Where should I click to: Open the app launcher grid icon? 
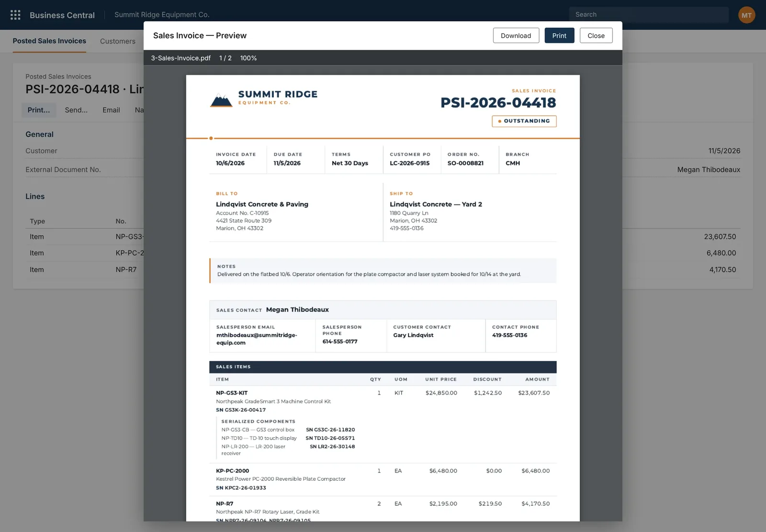15,15
